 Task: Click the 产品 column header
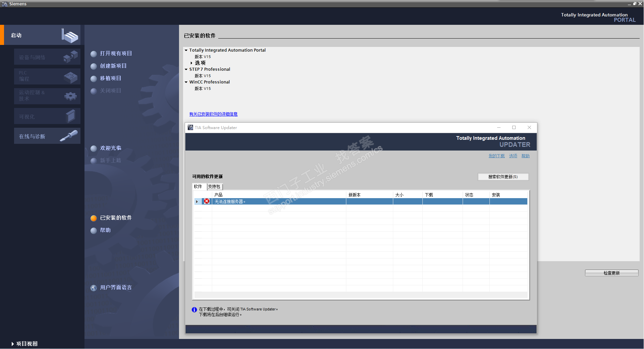point(279,195)
